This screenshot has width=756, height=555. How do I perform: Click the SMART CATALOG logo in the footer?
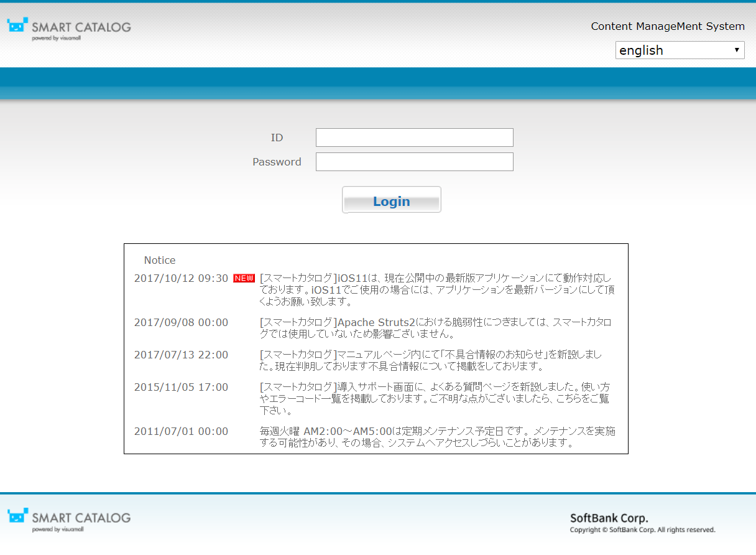(x=68, y=518)
